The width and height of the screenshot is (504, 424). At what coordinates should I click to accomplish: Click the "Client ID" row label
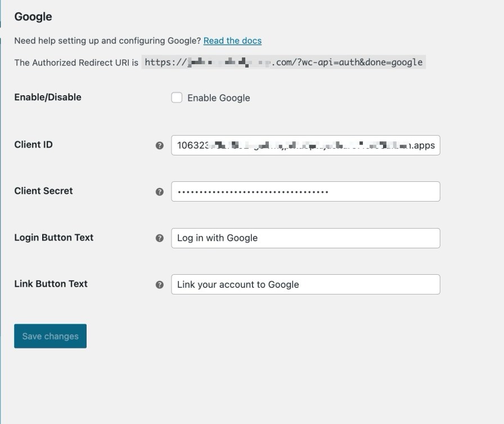pyautogui.click(x=33, y=145)
